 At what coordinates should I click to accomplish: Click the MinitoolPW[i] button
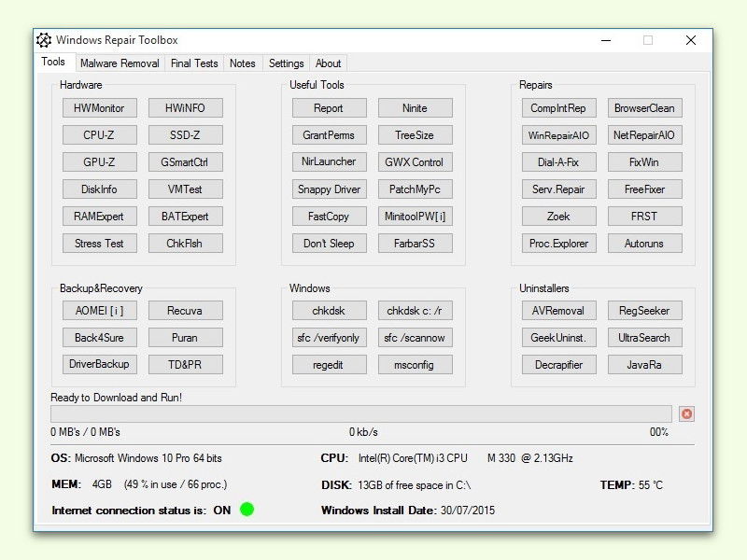pyautogui.click(x=415, y=217)
